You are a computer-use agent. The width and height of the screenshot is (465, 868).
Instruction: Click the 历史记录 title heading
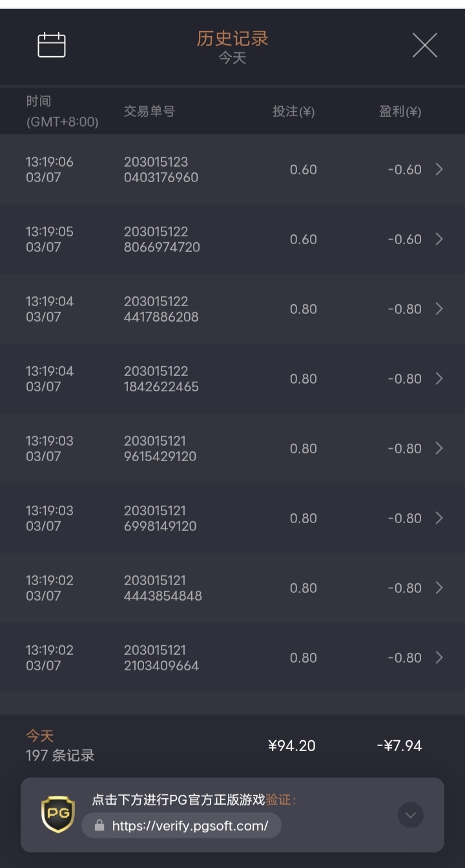click(232, 39)
